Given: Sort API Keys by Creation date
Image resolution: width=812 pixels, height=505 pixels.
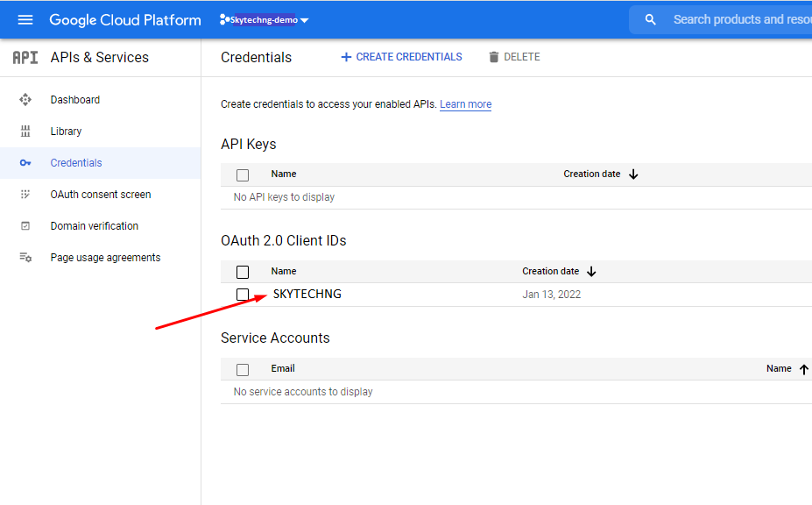Looking at the screenshot, I should [x=592, y=174].
